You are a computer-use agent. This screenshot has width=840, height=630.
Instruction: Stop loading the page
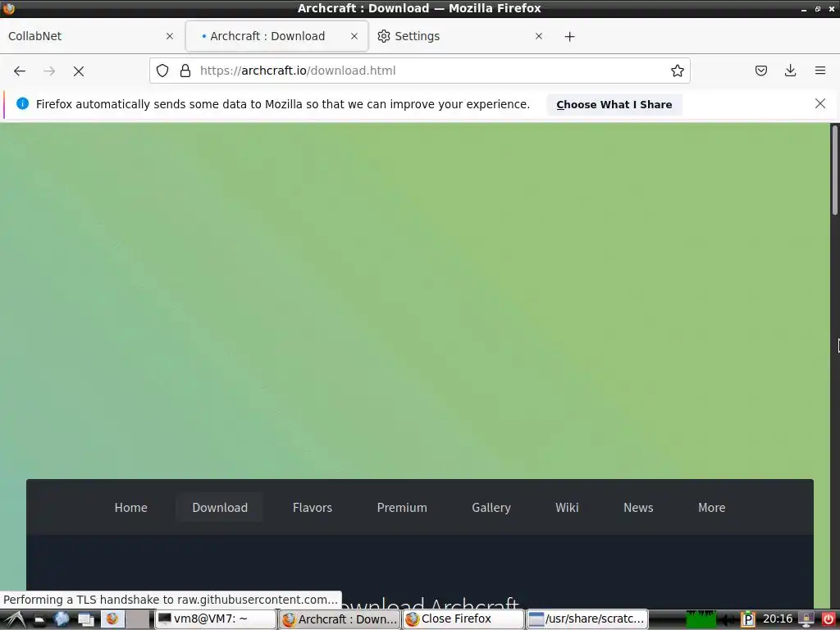(x=79, y=71)
